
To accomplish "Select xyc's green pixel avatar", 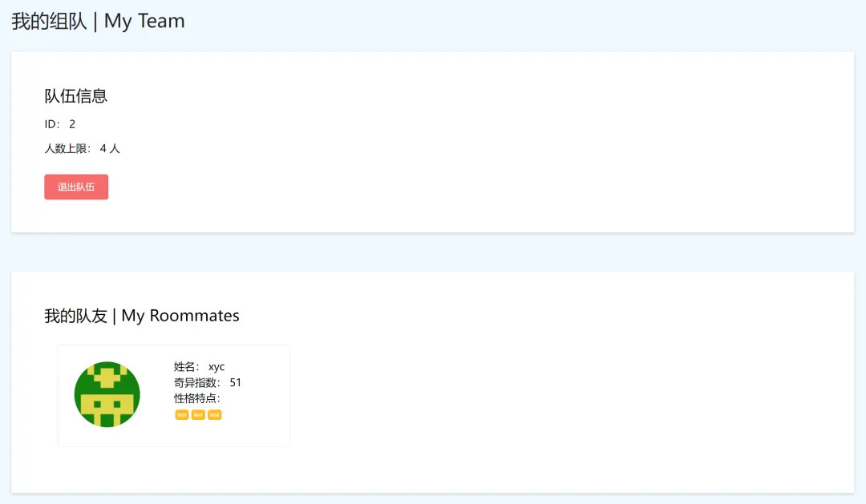I will (107, 394).
